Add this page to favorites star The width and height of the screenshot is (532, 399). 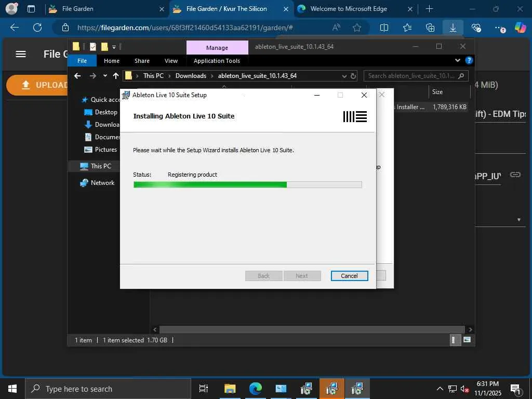[x=356, y=28]
